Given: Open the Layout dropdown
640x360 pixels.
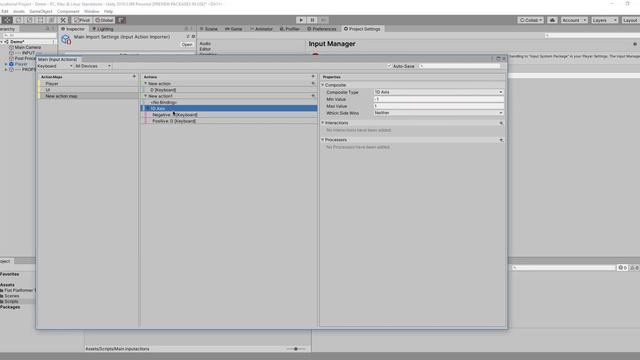Looking at the screenshot, I should (x=630, y=20).
